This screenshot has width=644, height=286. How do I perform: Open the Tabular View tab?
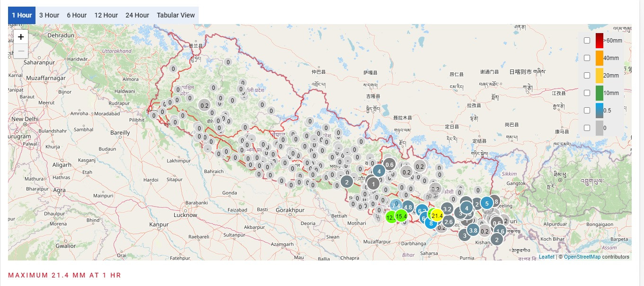(x=176, y=15)
